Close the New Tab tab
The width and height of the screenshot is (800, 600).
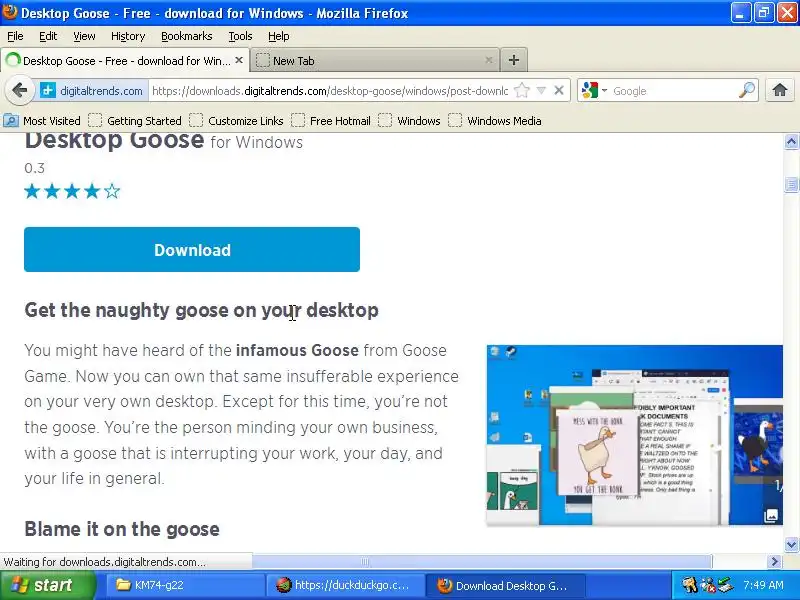(x=488, y=60)
